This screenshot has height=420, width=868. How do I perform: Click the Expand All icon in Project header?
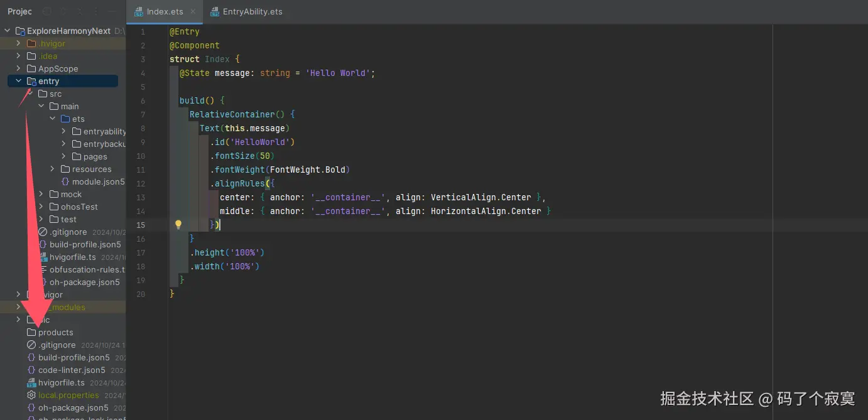tap(63, 11)
